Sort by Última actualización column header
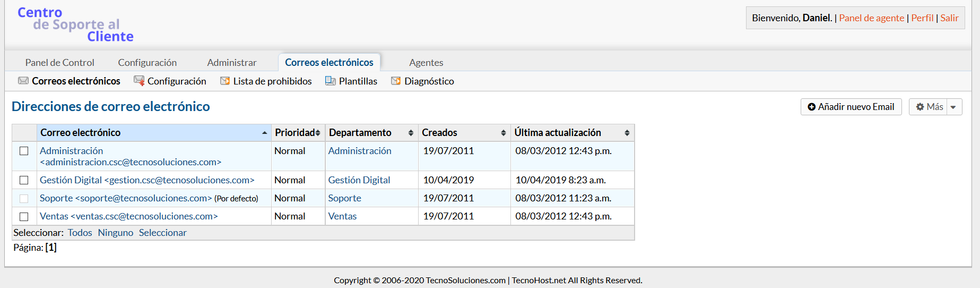 (558, 133)
